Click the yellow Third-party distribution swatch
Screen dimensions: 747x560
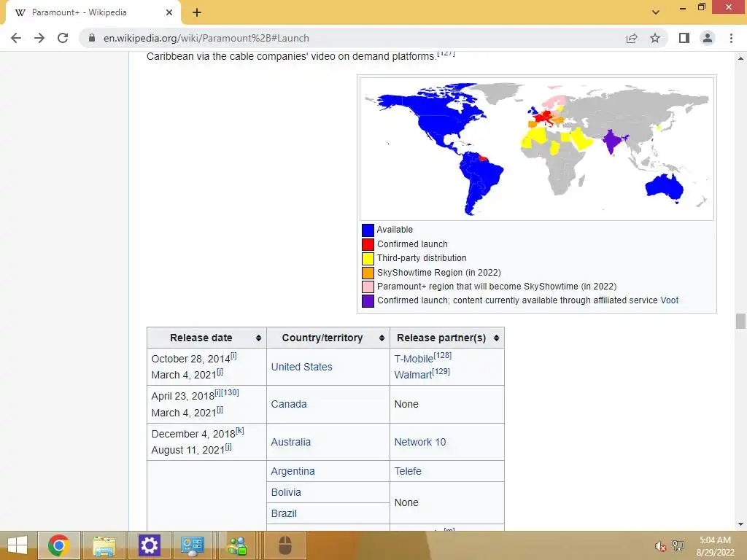pyautogui.click(x=368, y=259)
